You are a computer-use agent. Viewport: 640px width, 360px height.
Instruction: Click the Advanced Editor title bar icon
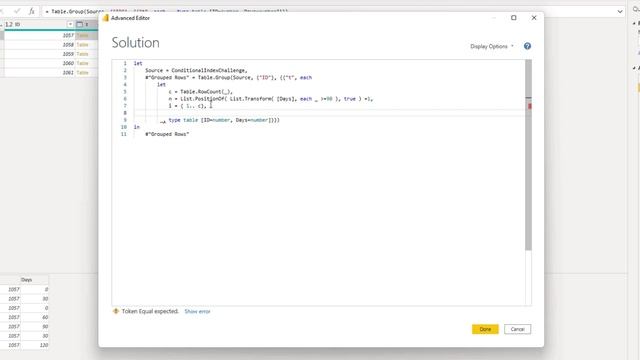[x=106, y=18]
